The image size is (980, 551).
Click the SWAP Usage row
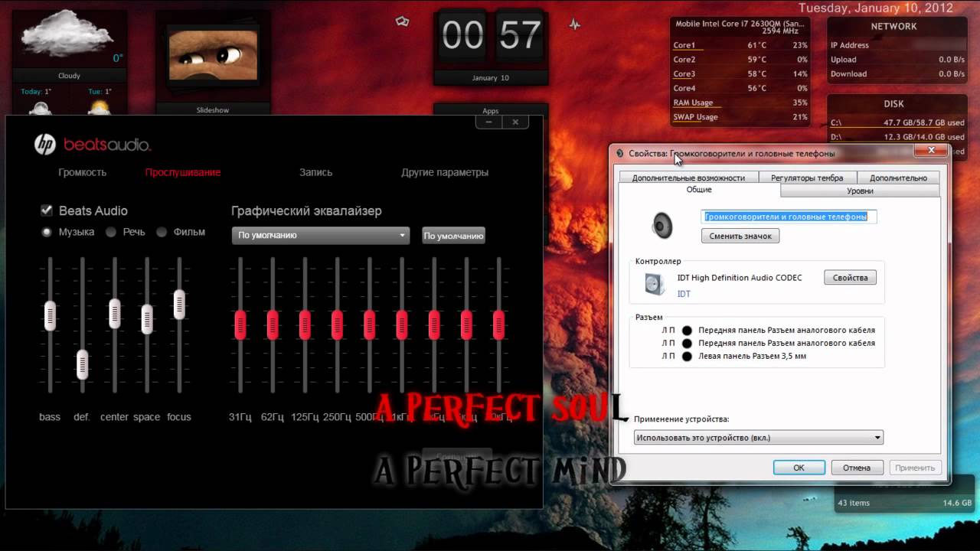[x=740, y=117]
